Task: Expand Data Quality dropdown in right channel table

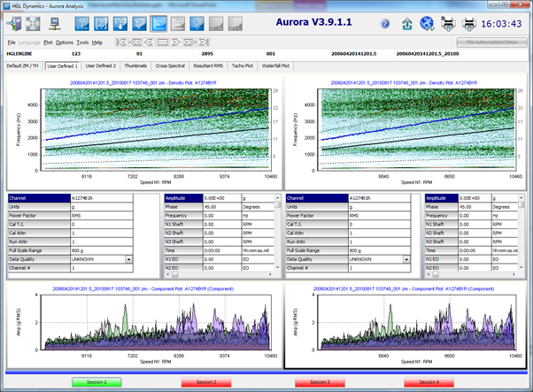Action: point(407,259)
